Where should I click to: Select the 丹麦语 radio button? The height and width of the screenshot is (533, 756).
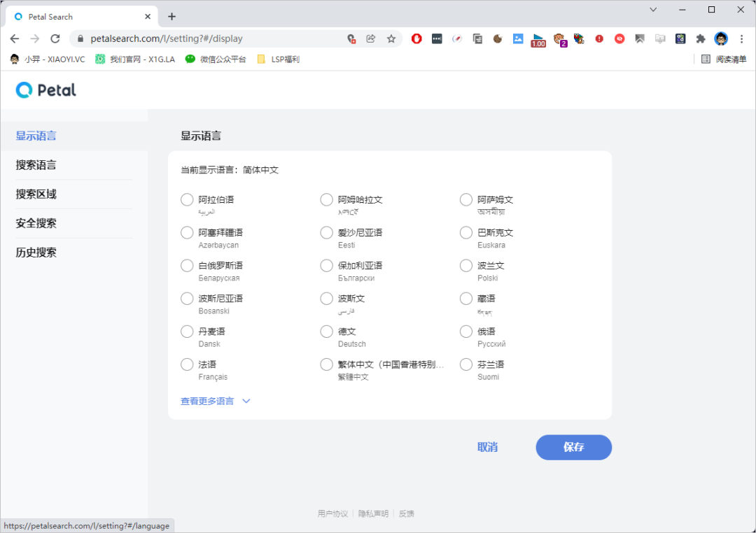pyautogui.click(x=187, y=332)
